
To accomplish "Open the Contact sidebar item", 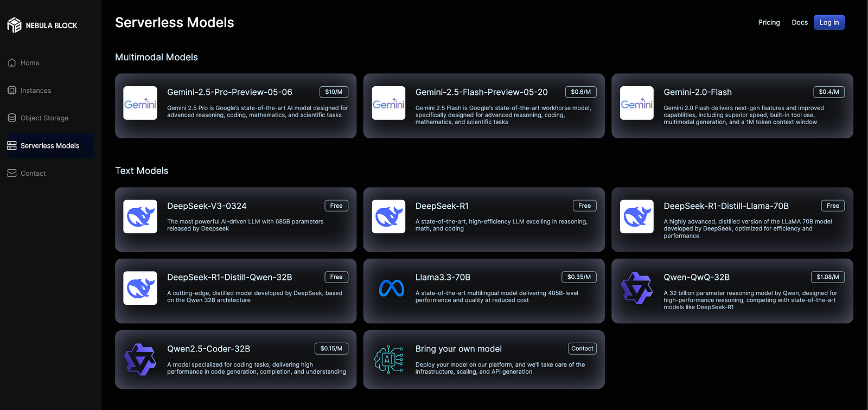I will pos(50,174).
